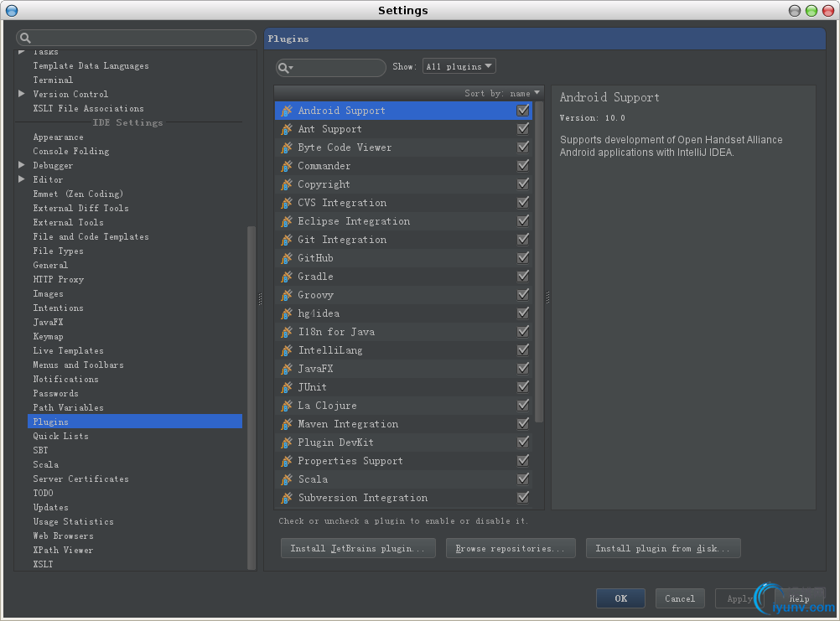Screen dimensions: 840x621
Task: Click the plugin list vertical scrollbar
Action: [539, 261]
